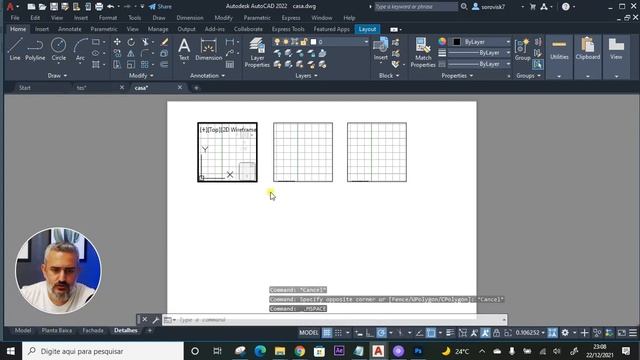The height and width of the screenshot is (360, 640).
Task: Click the Mirror tool icon
Action: [131, 53]
